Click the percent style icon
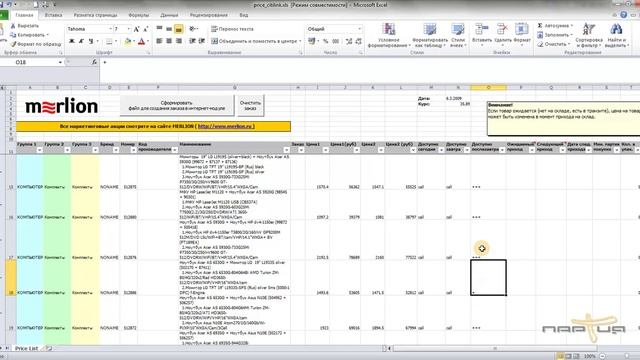Viewport: 640px width, 360px height. [325, 41]
